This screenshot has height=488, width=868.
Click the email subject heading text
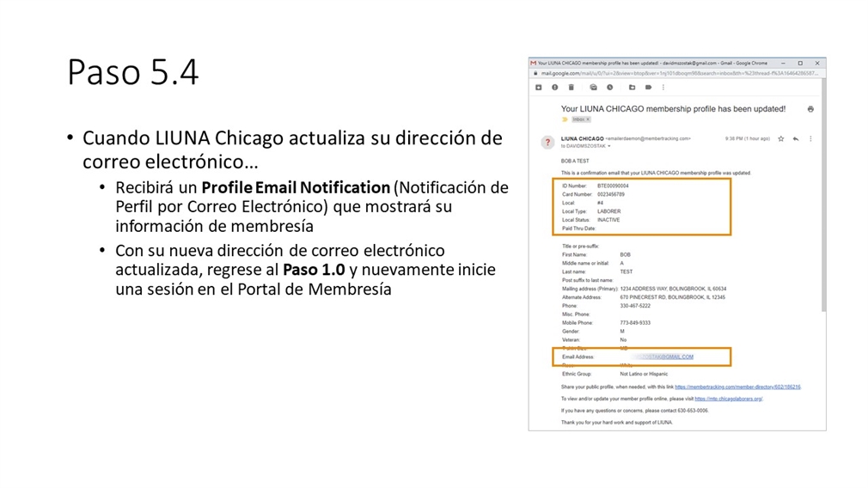(673, 109)
